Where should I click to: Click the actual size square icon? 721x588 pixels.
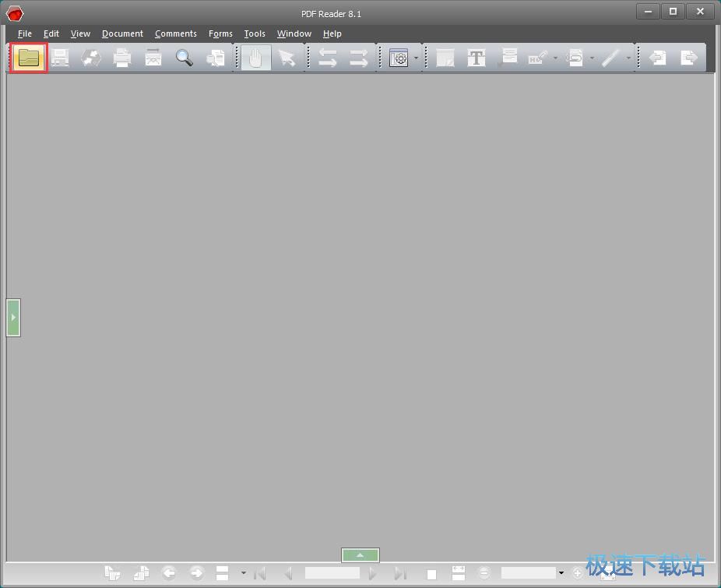[x=431, y=574]
